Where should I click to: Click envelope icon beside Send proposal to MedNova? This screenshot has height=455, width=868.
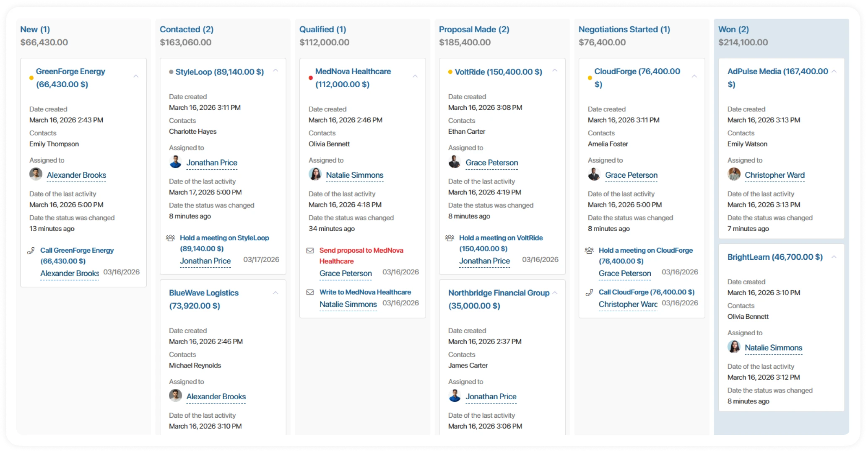pos(310,251)
